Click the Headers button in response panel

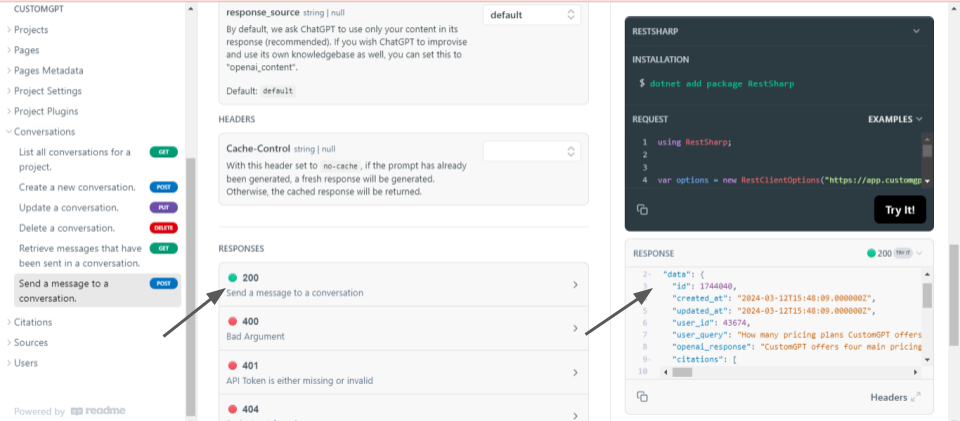click(895, 397)
